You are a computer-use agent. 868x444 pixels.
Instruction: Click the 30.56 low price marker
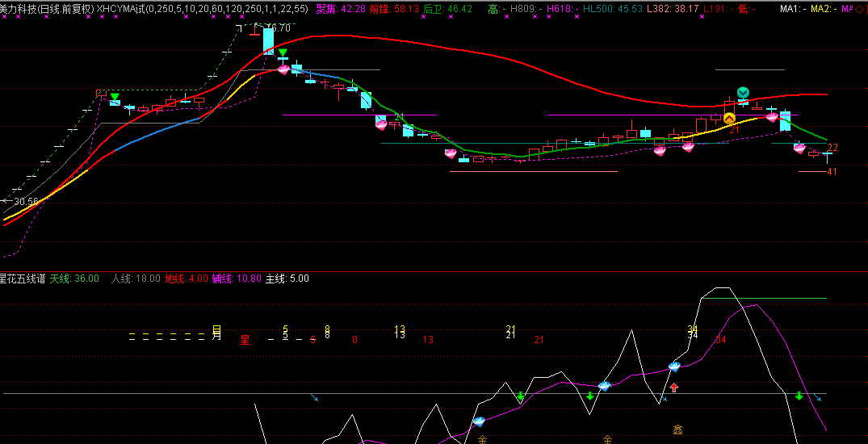[x=26, y=201]
